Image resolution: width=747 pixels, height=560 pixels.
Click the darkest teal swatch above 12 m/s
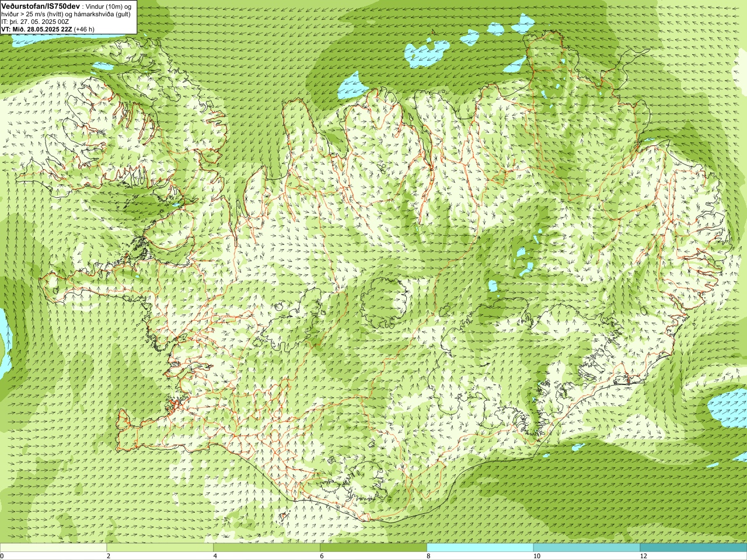point(693,548)
